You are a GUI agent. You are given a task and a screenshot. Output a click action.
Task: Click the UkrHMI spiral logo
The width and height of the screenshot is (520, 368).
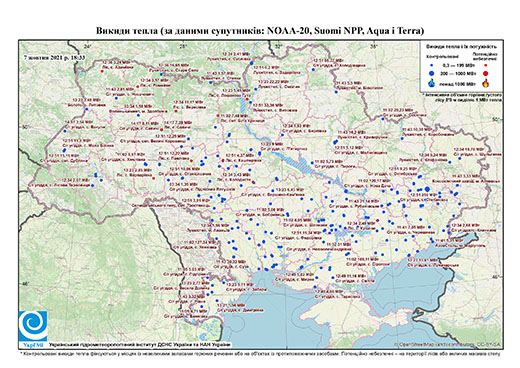33,325
